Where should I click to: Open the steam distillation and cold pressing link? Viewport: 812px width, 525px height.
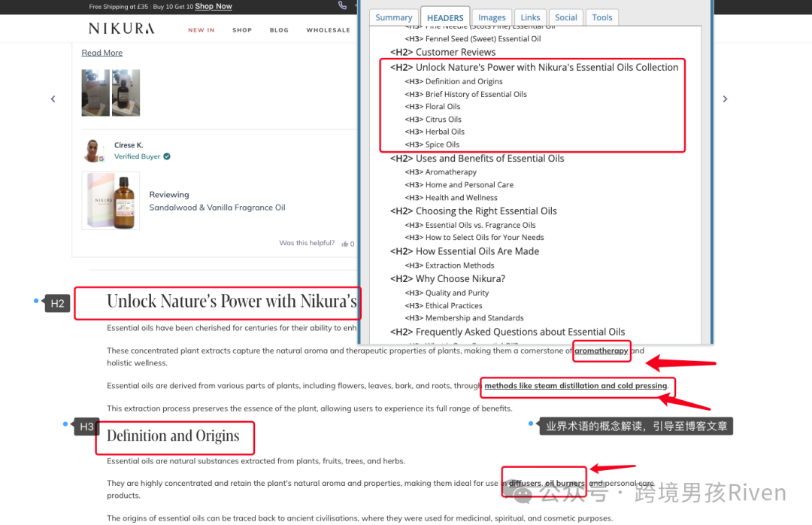576,386
